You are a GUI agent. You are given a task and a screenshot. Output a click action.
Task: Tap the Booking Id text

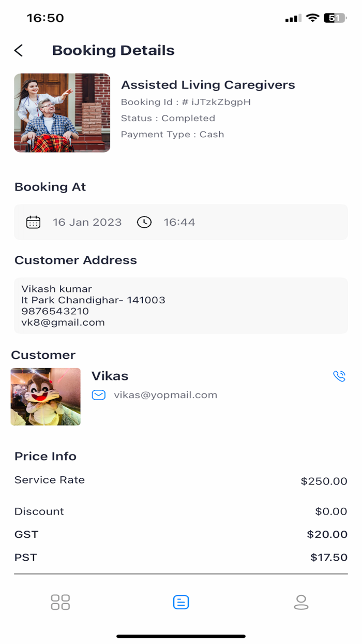[186, 102]
